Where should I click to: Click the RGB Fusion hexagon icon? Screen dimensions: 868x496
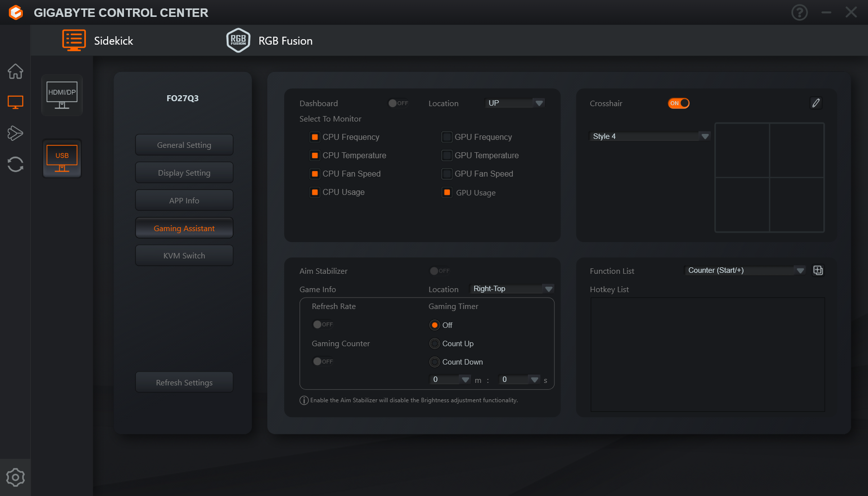tap(238, 40)
